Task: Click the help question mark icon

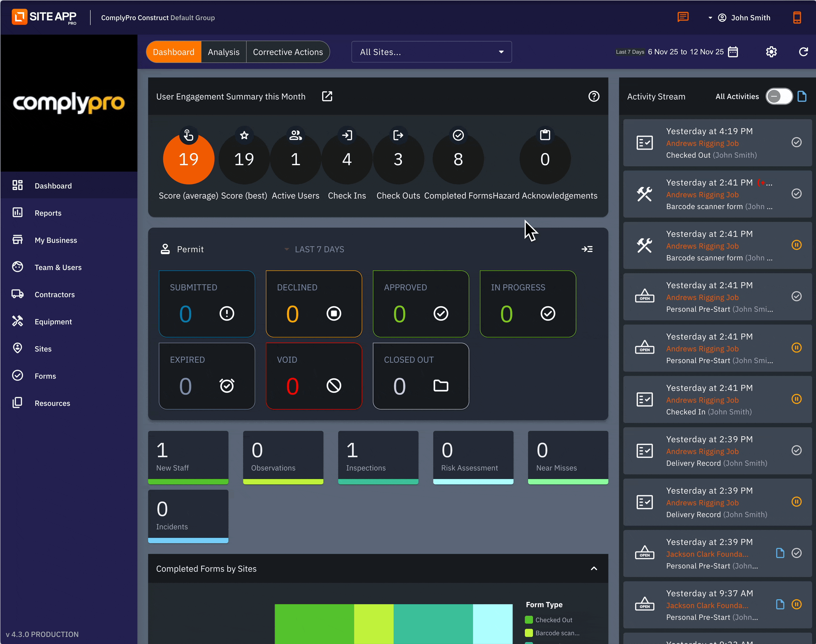Action: 594,96
